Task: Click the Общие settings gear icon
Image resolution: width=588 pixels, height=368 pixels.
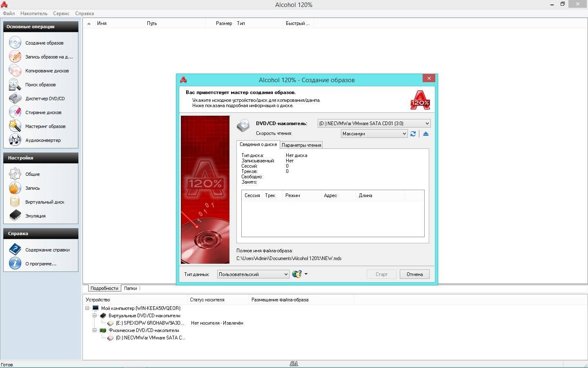Action: pos(15,174)
